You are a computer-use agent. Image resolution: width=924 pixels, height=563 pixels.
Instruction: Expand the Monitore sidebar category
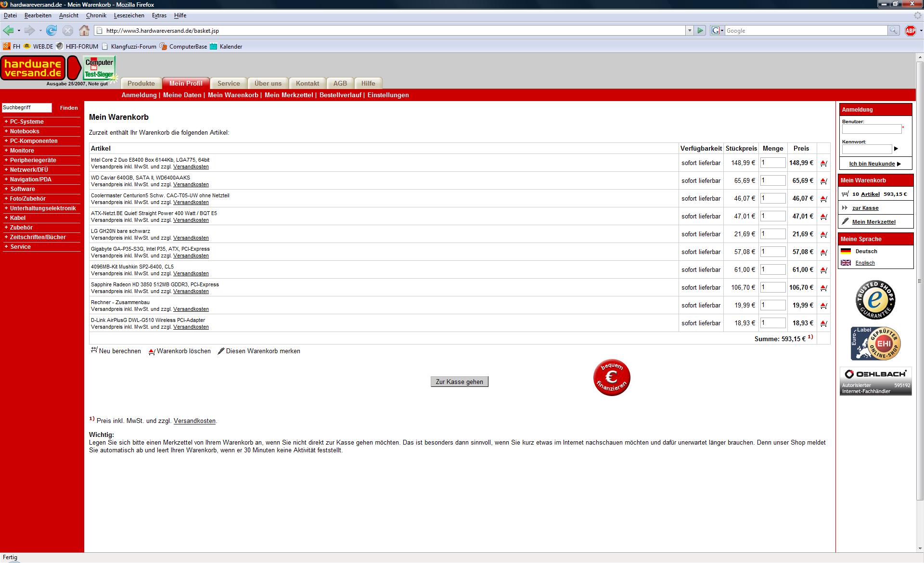click(22, 151)
